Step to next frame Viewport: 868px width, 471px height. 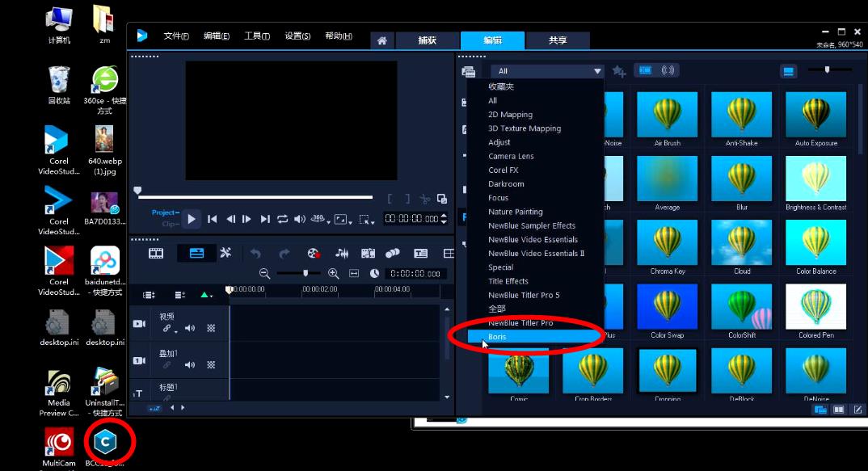(x=246, y=219)
